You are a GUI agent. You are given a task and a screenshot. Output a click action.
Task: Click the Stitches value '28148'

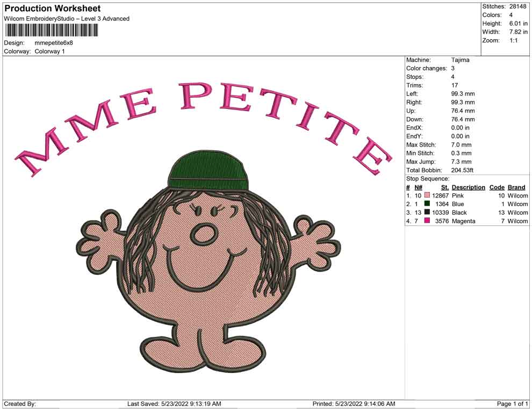517,6
